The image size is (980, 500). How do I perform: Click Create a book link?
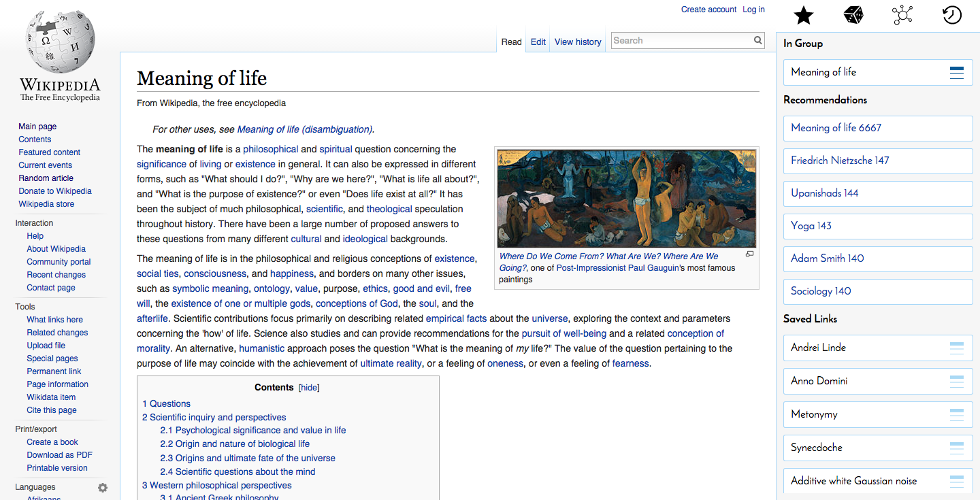(x=52, y=442)
